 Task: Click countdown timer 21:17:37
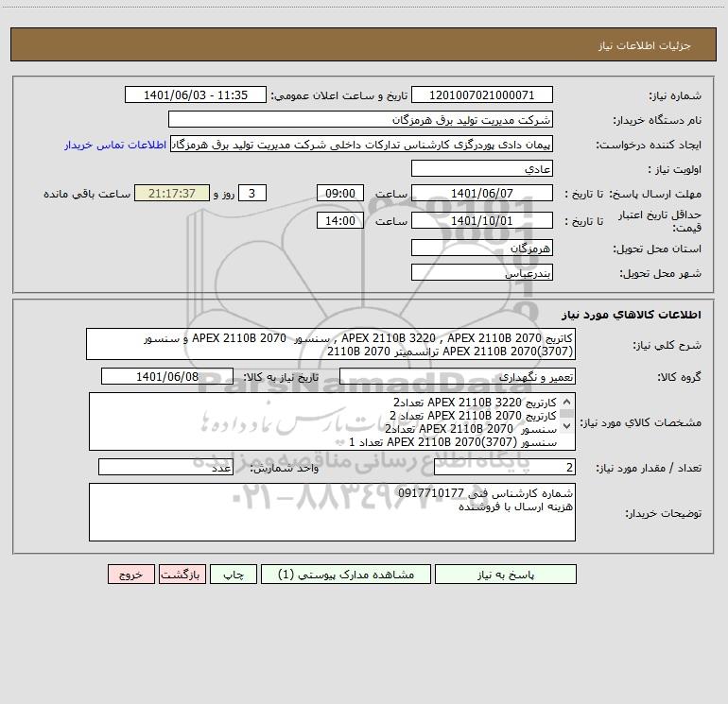click(x=172, y=194)
